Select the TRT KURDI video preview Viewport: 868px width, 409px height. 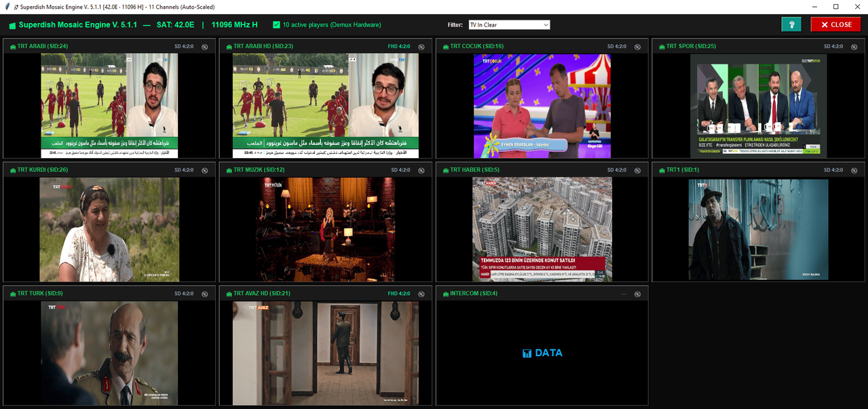(109, 229)
